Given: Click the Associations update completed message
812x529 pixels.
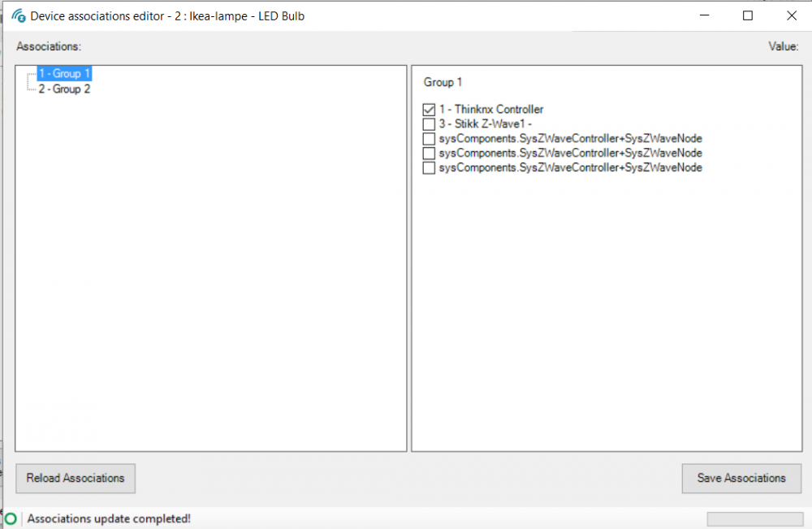Looking at the screenshot, I should click(x=110, y=518).
